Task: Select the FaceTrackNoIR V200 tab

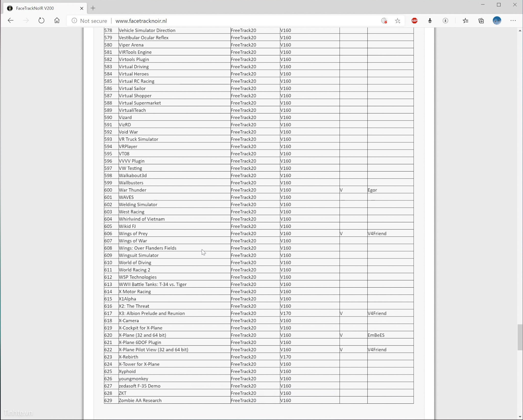Action: pos(45,8)
